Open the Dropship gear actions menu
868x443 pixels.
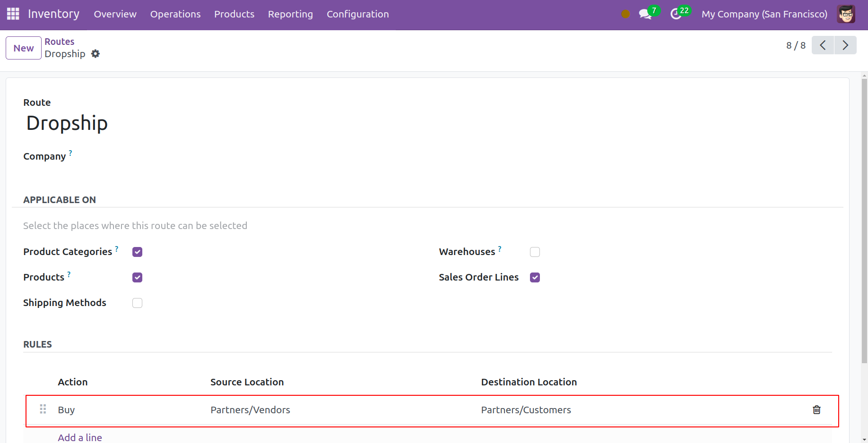95,54
